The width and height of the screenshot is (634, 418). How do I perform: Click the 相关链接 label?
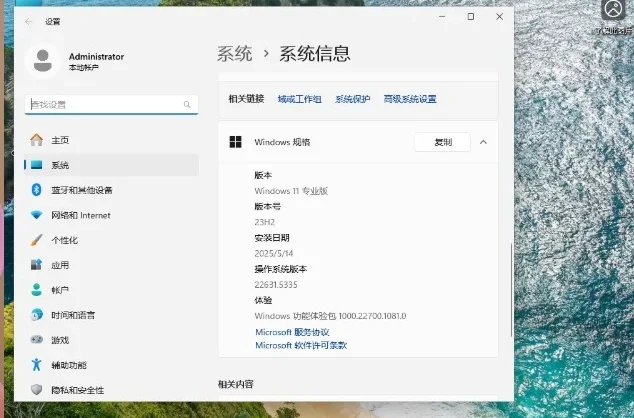click(x=246, y=99)
